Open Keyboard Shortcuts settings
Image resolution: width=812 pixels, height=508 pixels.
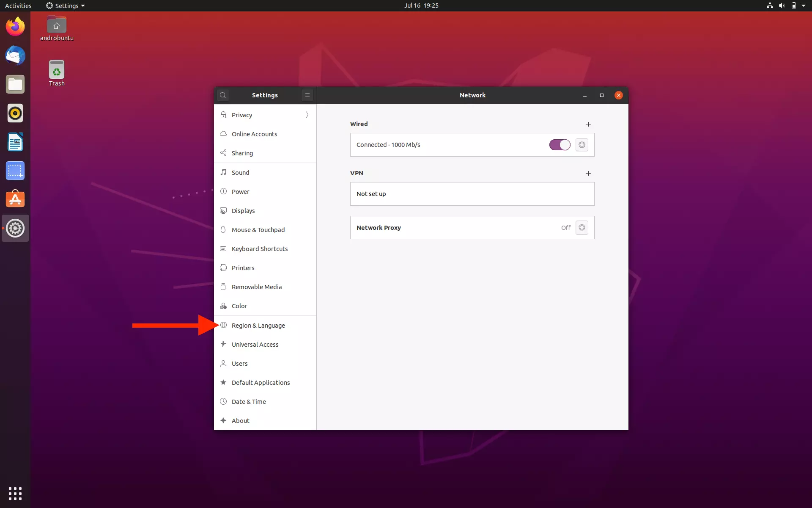(259, 248)
